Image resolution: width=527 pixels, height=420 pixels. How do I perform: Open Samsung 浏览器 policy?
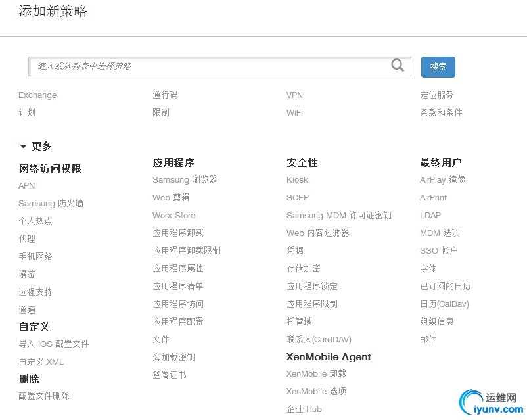point(185,179)
